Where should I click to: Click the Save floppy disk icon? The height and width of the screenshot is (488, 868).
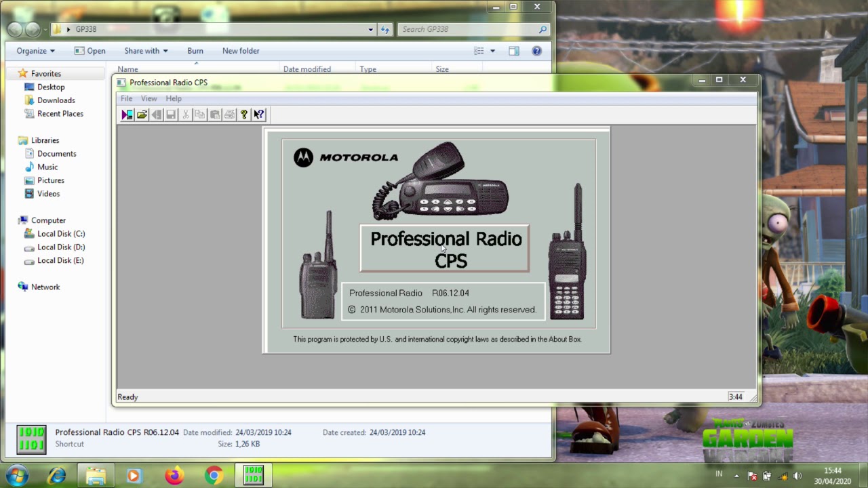(171, 115)
